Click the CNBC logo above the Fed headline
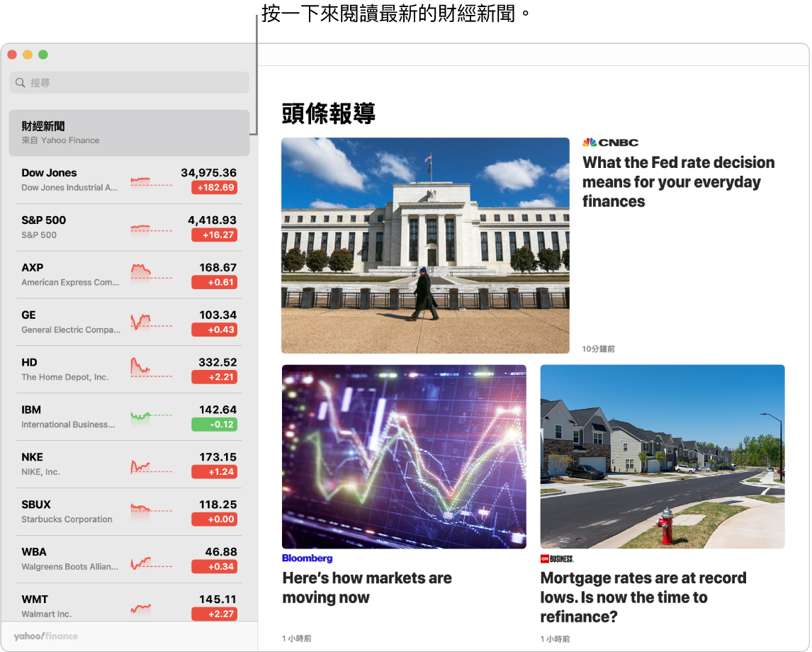 pyautogui.click(x=611, y=142)
